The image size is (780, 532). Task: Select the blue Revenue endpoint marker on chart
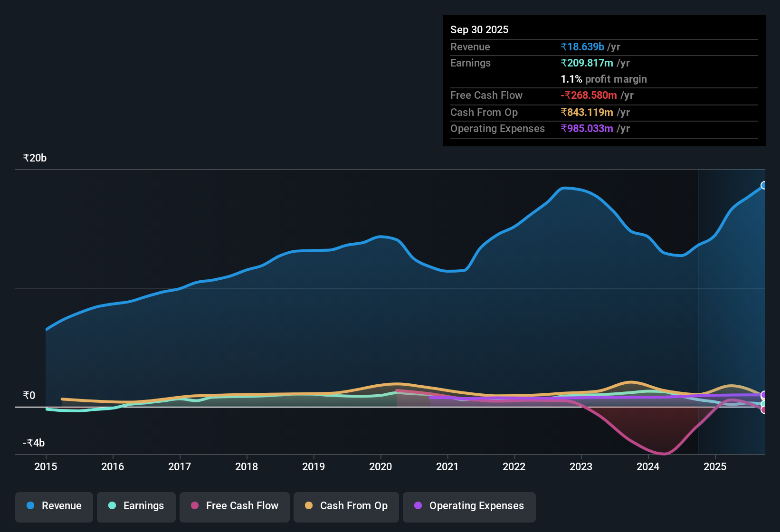click(x=764, y=186)
